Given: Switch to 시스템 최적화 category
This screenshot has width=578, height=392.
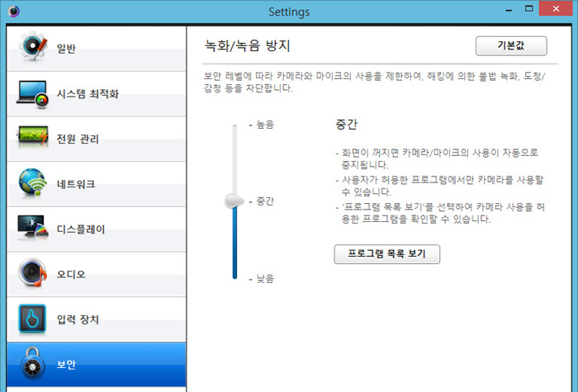Looking at the screenshot, I should click(97, 94).
